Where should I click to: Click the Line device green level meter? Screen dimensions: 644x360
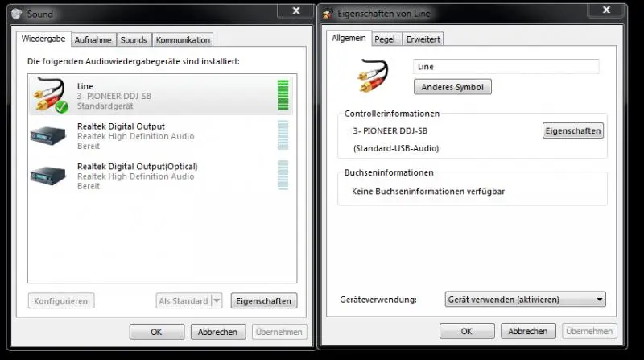coord(282,95)
